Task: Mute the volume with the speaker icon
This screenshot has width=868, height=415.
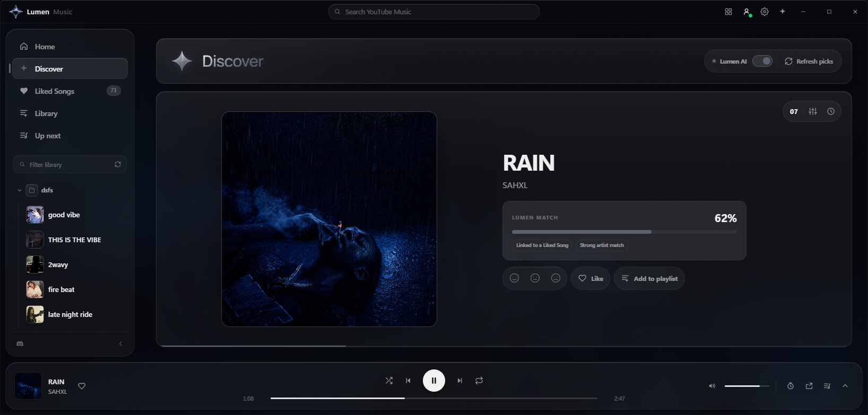Action: pos(712,386)
